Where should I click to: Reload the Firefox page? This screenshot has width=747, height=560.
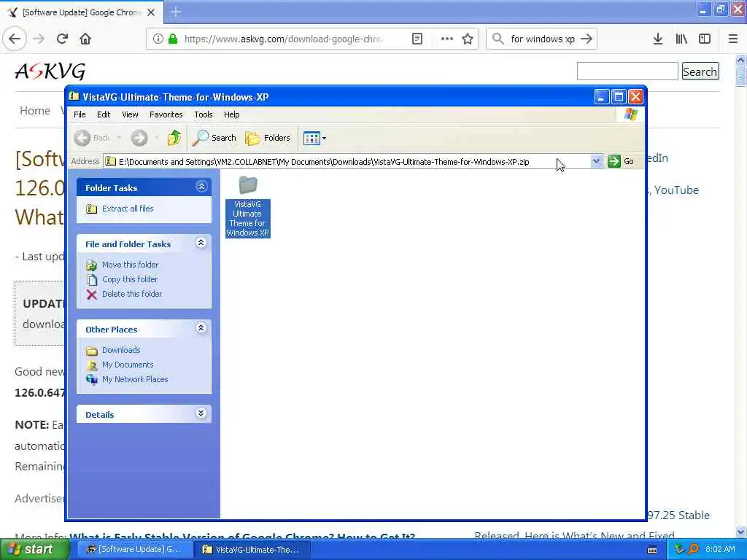(62, 39)
